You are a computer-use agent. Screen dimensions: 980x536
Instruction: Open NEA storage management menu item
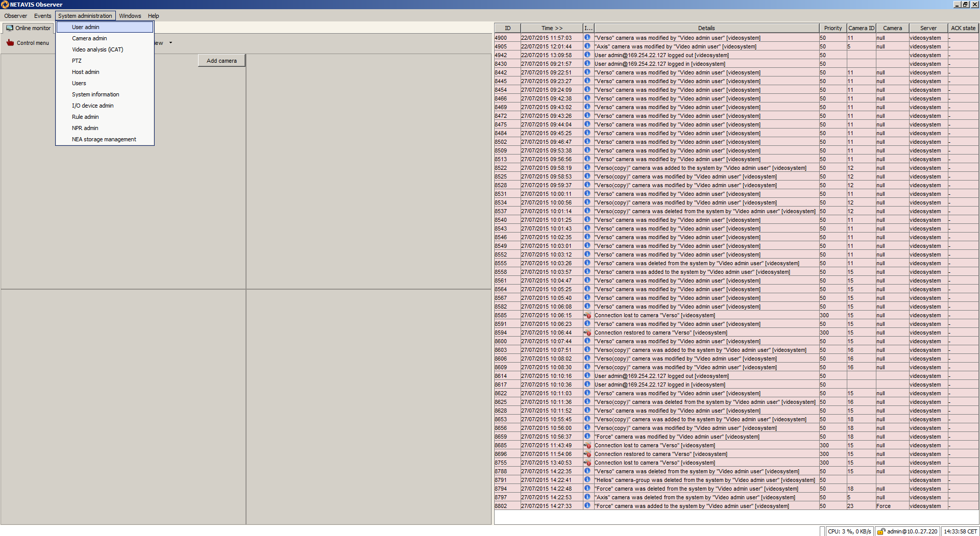(104, 139)
